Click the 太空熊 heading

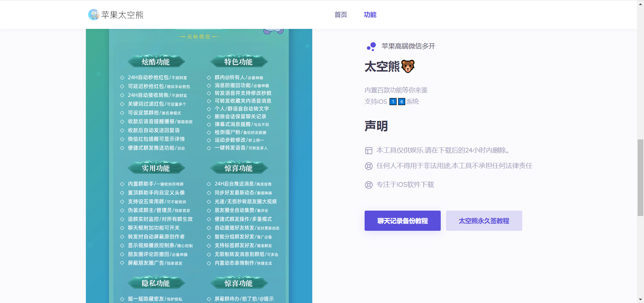point(382,67)
